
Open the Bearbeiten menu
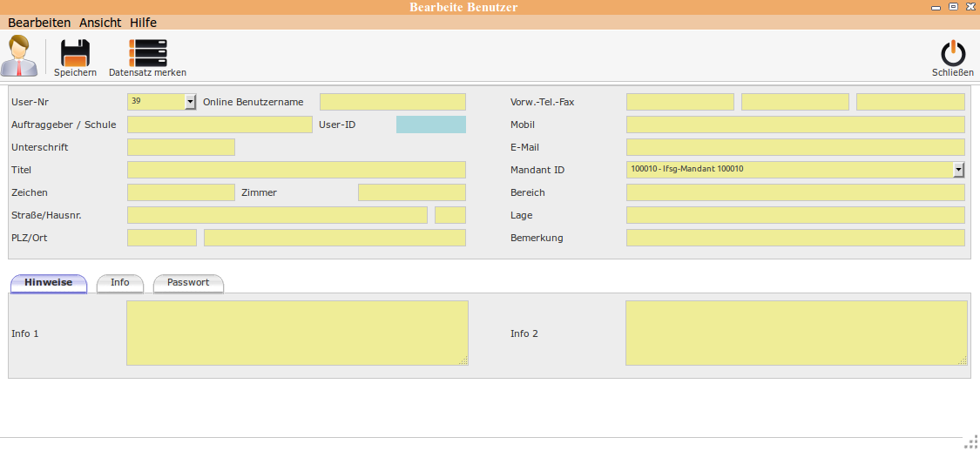[x=39, y=23]
